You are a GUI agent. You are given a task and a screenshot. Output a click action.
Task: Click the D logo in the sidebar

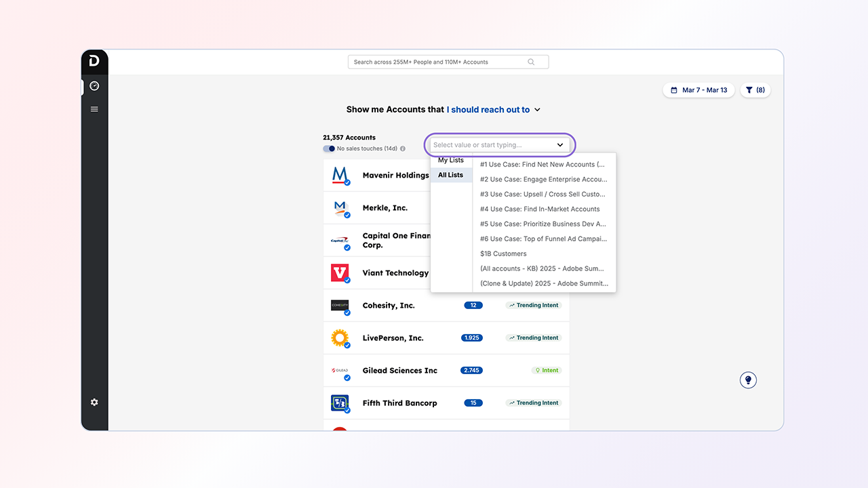click(x=94, y=61)
